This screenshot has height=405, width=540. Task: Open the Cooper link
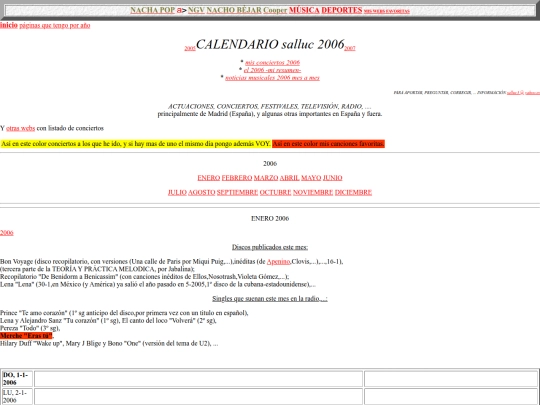(x=275, y=10)
